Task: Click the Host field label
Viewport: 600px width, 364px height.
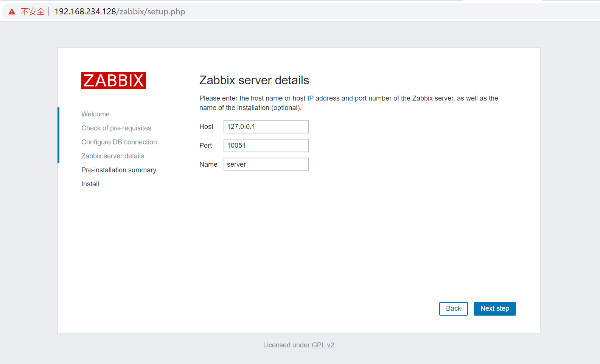Action: coord(207,127)
